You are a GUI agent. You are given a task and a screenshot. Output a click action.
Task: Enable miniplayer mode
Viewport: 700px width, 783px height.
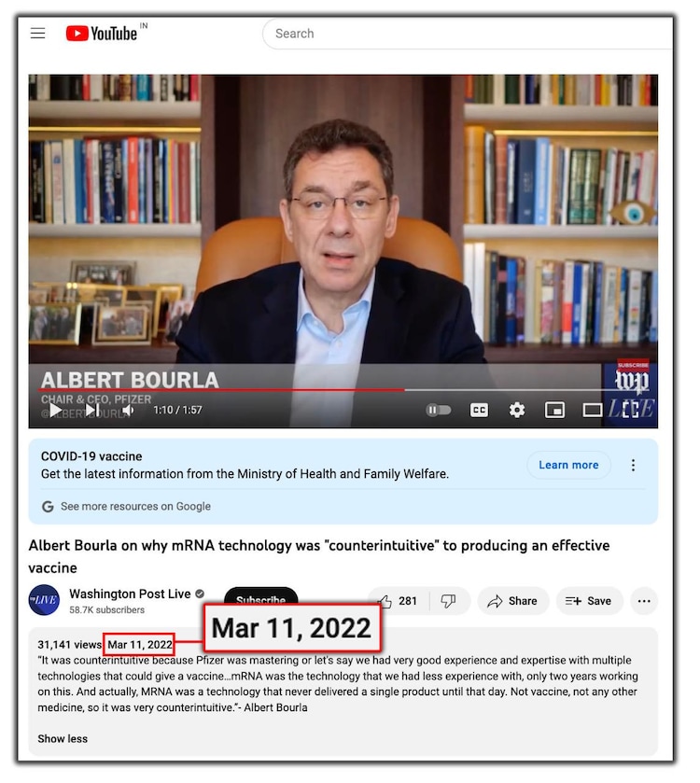pyautogui.click(x=554, y=410)
